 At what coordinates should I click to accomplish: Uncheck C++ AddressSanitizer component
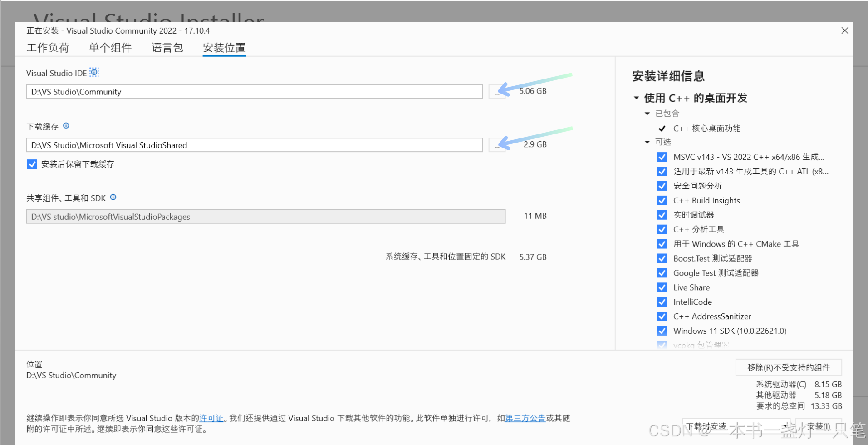(662, 316)
